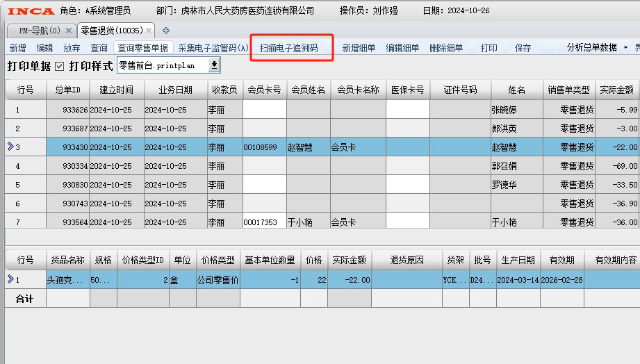This screenshot has height=364, width=640.
Task: Click 打印 in the toolbar
Action: click(x=489, y=48)
